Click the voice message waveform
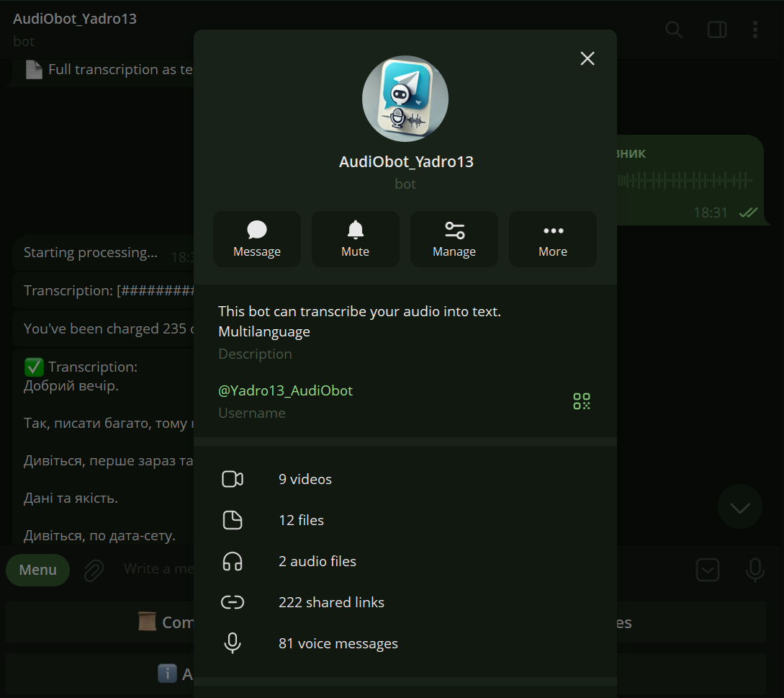This screenshot has width=784, height=698. 685,181
